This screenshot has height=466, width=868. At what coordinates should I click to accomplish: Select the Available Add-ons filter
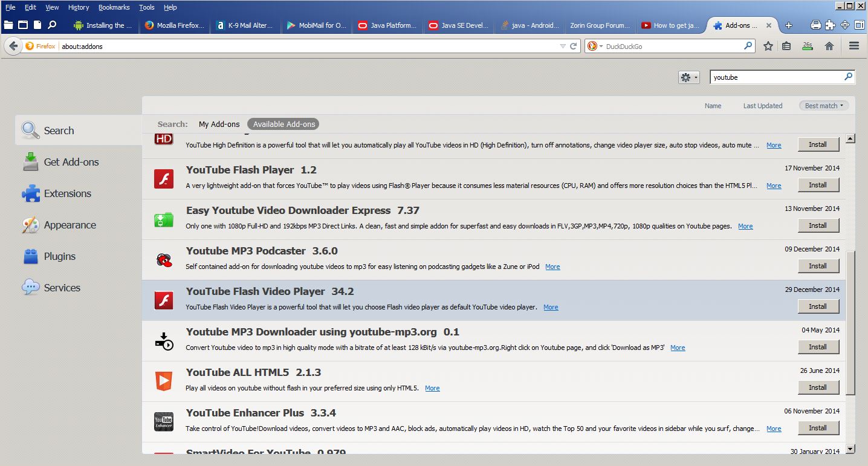tap(284, 124)
